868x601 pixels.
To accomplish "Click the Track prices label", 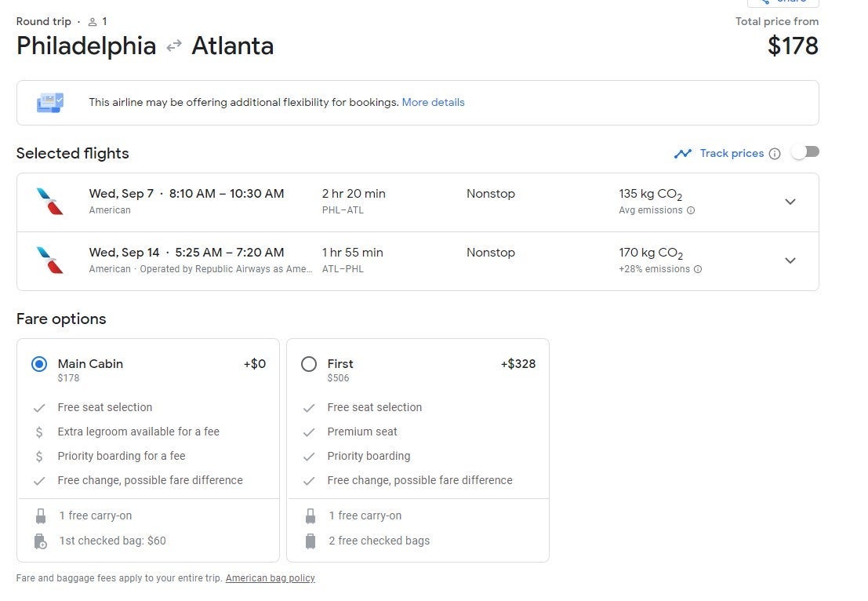I will tap(732, 154).
